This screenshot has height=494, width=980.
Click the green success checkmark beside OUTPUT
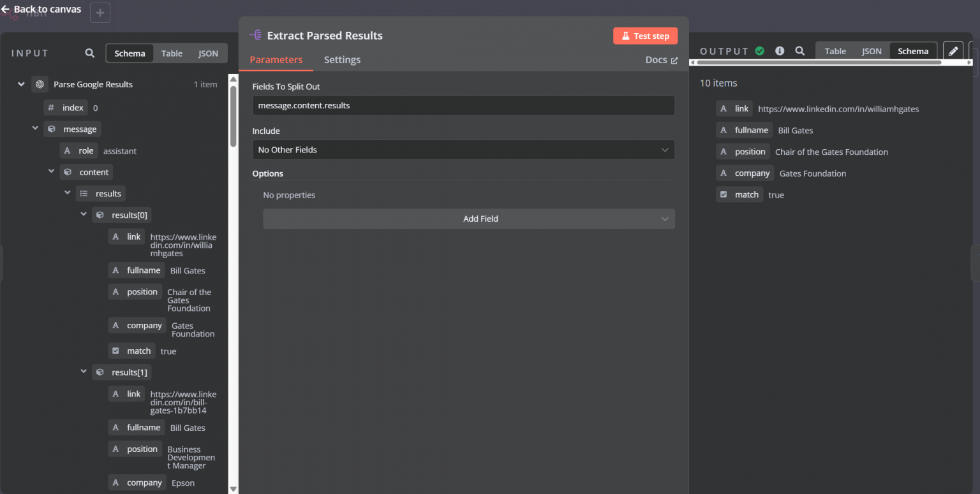[759, 50]
